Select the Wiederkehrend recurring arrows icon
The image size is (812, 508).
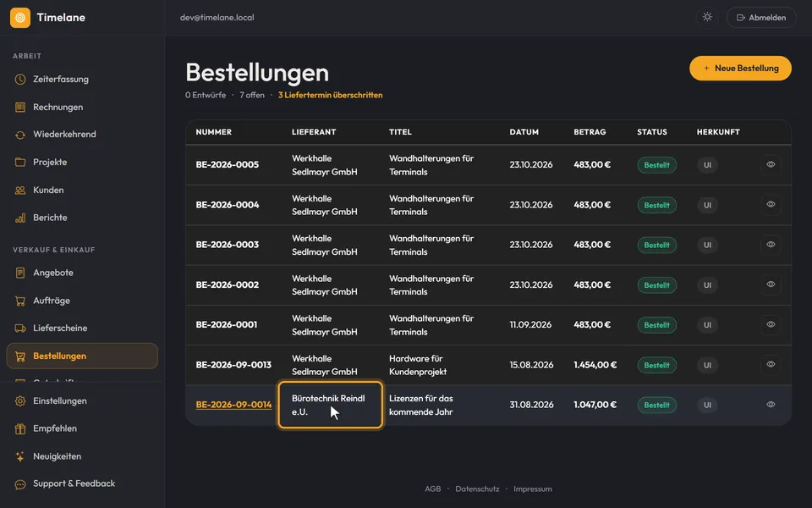(20, 135)
